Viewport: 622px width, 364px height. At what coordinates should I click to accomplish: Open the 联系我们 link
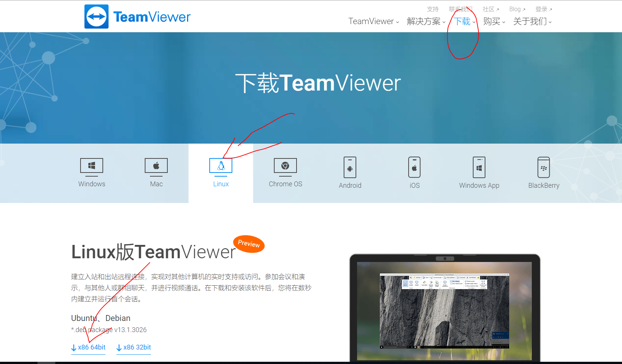461,9
